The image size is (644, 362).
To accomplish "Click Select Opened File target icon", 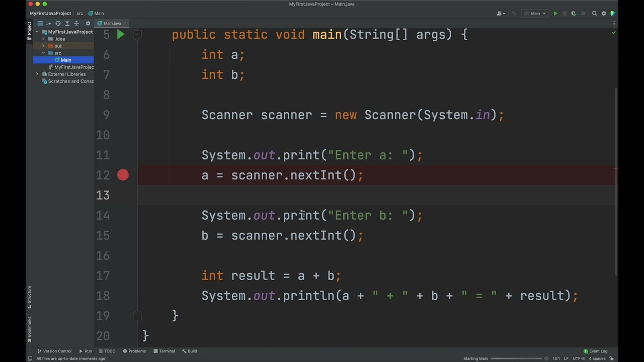I will click(58, 23).
